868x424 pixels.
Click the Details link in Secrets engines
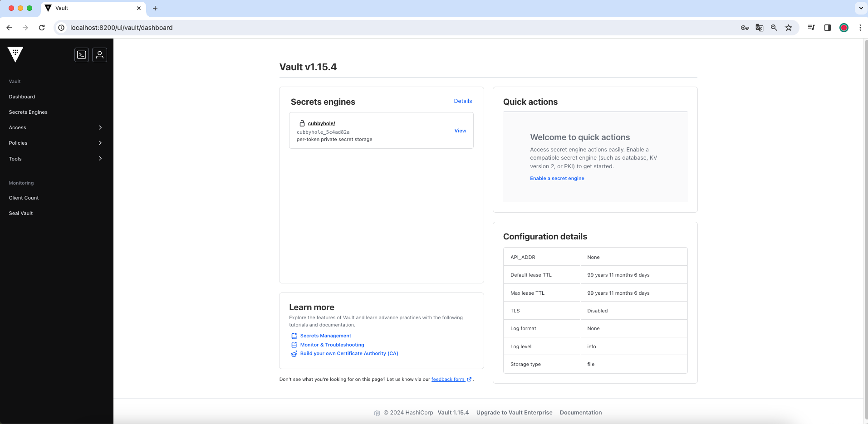coord(463,101)
